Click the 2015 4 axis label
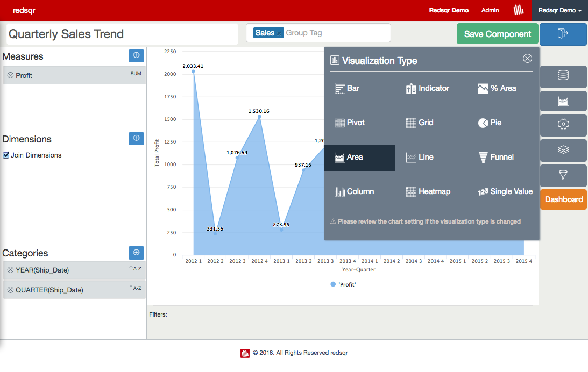Viewport: 588px width, 372px height. (x=524, y=261)
